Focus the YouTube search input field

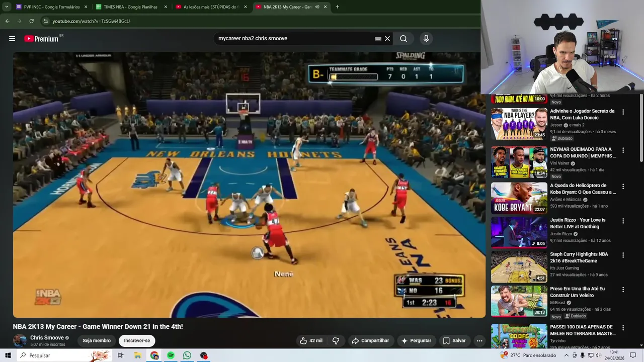295,39
